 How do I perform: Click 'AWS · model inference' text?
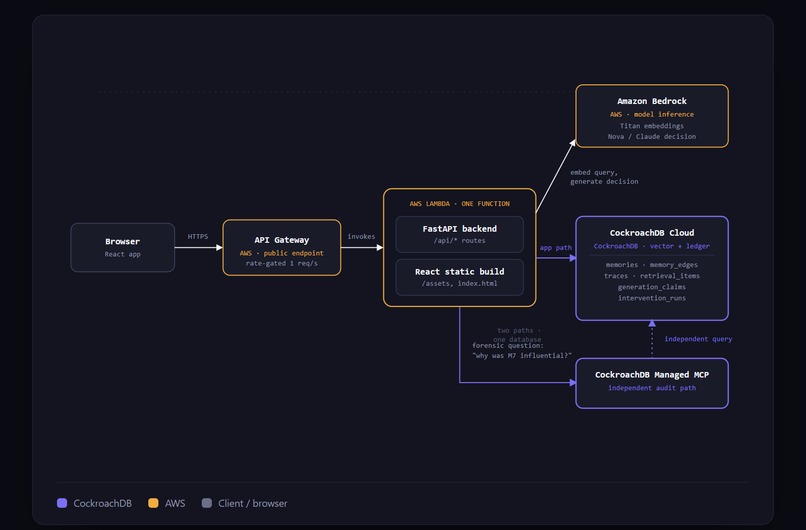652,114
